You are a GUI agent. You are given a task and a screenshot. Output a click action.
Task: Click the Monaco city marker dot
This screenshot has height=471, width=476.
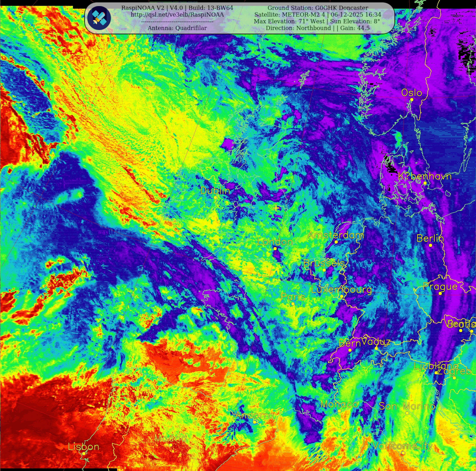[339, 411]
